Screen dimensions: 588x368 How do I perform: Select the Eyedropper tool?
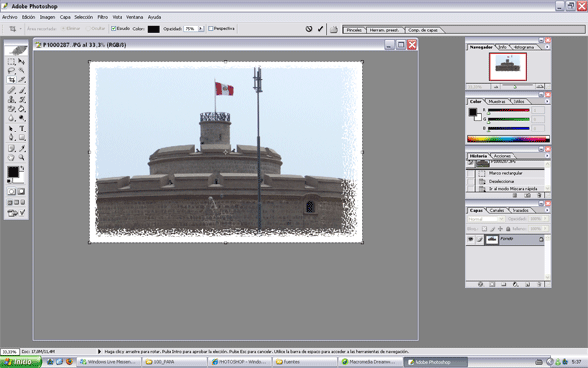[22, 149]
